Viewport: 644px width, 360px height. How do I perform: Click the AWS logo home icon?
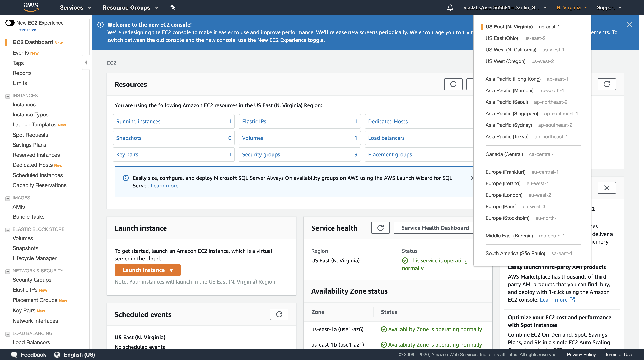[31, 7]
